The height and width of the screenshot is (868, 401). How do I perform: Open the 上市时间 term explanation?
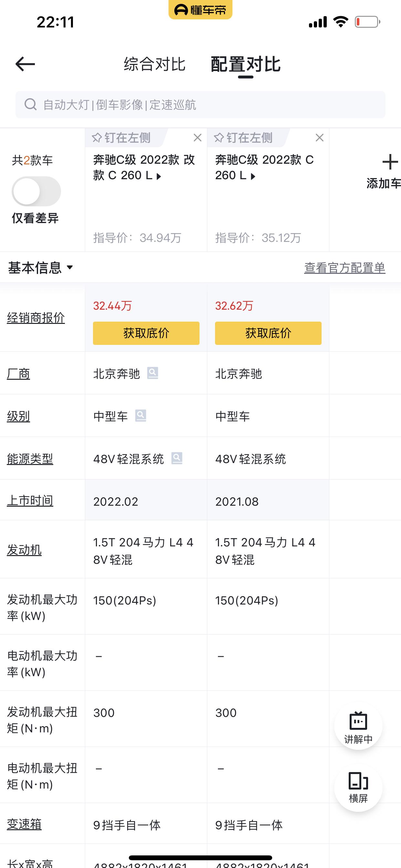click(30, 501)
